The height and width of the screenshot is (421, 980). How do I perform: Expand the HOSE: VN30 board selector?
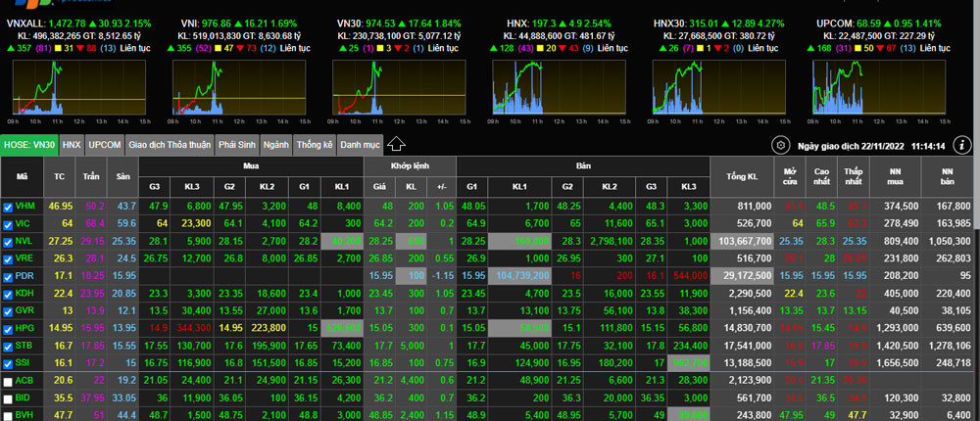(29, 145)
